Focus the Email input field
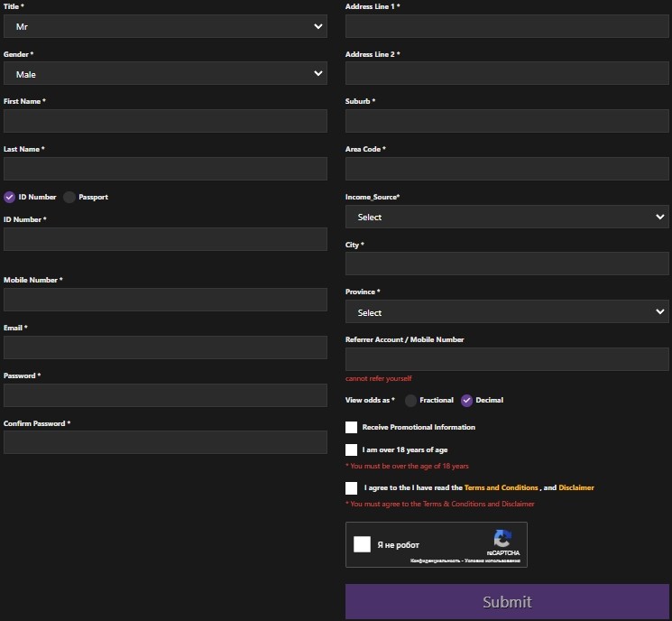This screenshot has height=621, width=672. point(165,348)
